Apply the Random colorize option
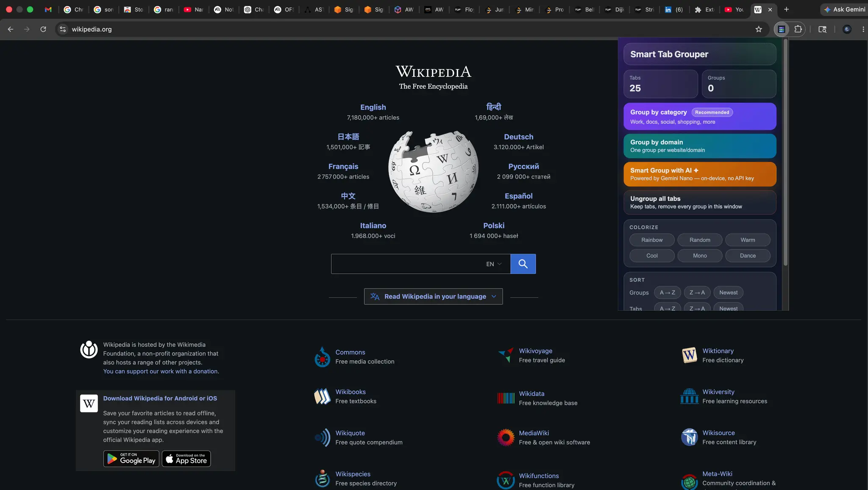 700,240
